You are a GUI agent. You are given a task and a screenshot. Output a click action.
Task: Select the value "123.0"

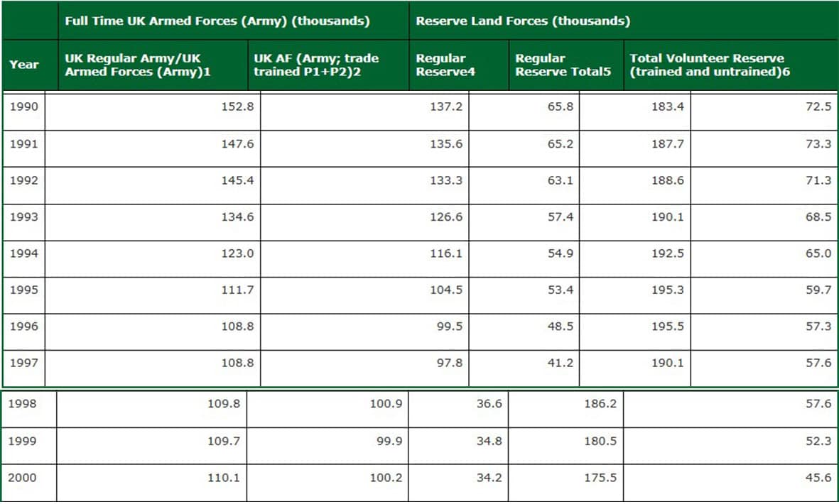[x=237, y=253]
